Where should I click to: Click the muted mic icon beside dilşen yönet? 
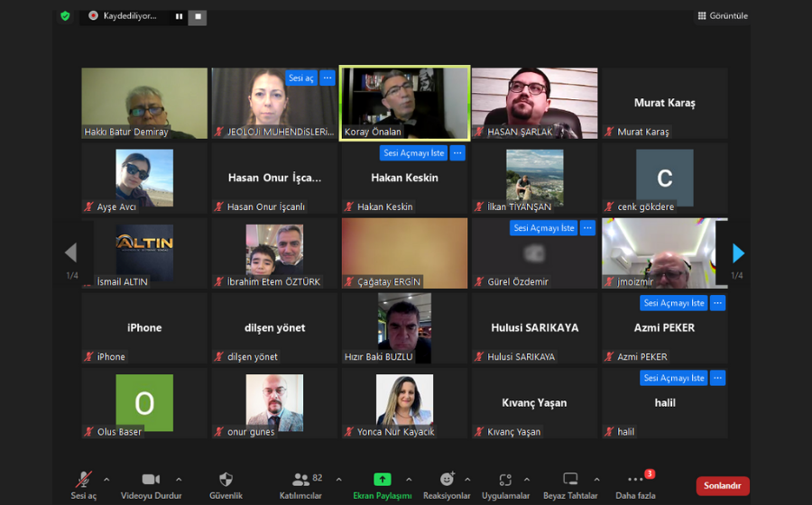(x=219, y=357)
